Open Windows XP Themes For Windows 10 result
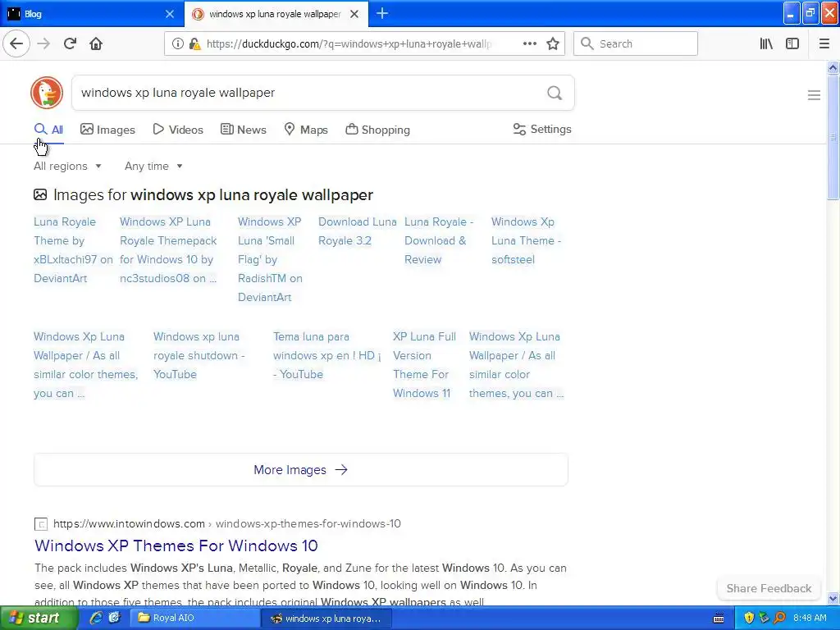Viewport: 840px width, 630px height. point(176,546)
